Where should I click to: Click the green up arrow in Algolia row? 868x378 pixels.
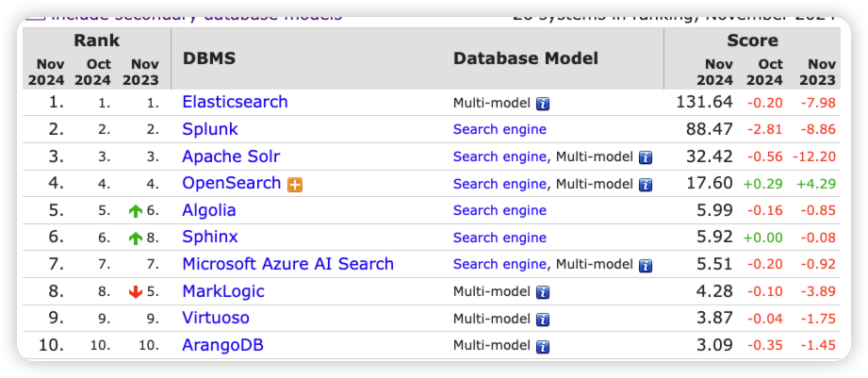(x=135, y=211)
